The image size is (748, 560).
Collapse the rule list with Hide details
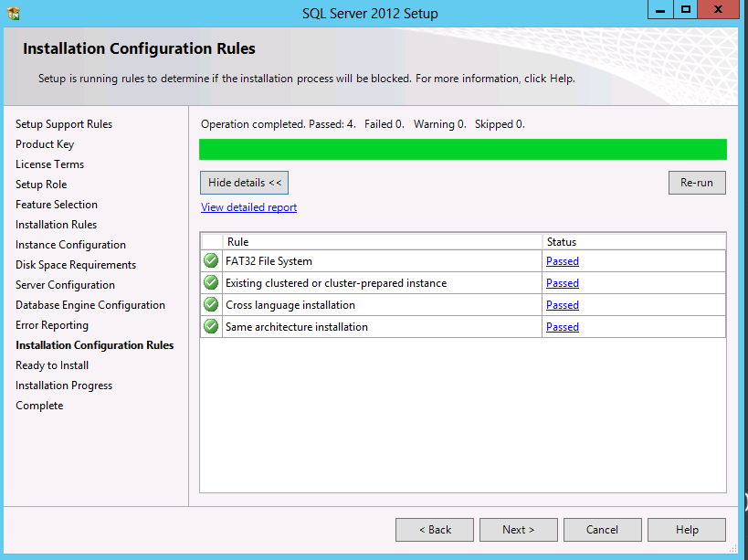pyautogui.click(x=244, y=183)
